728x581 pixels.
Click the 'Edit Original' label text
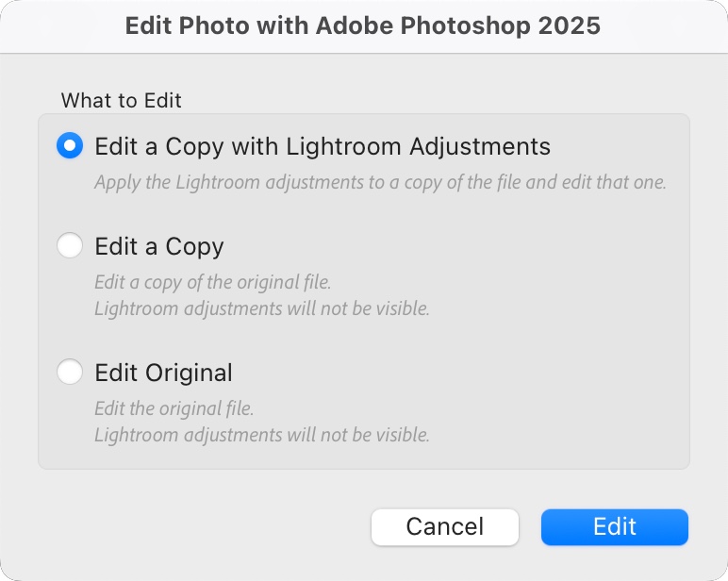[x=163, y=373]
